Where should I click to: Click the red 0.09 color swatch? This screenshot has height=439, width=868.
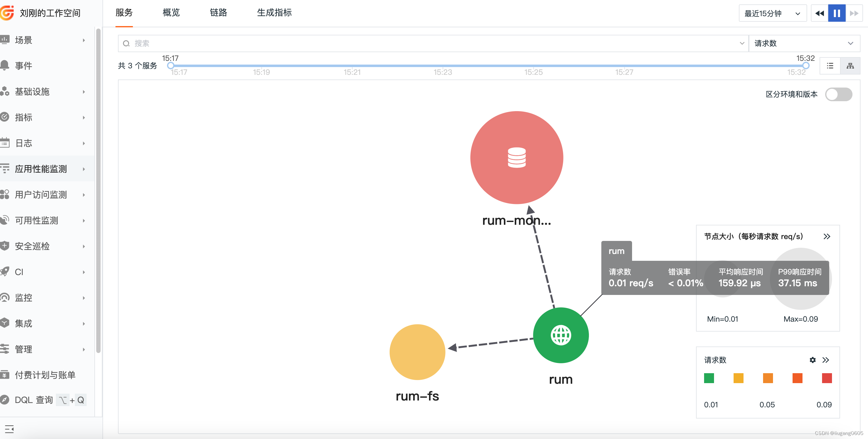point(826,378)
